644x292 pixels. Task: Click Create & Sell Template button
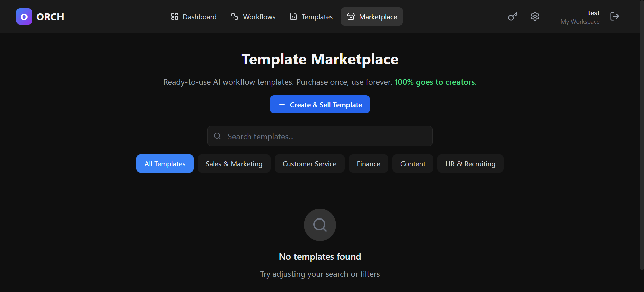click(x=320, y=104)
